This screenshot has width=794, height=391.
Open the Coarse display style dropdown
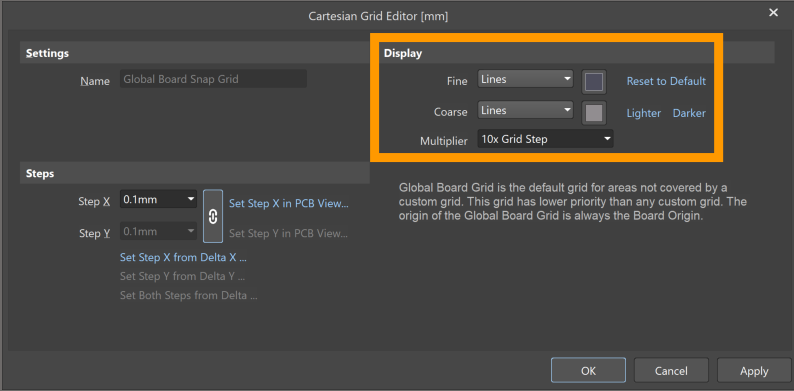tap(525, 110)
